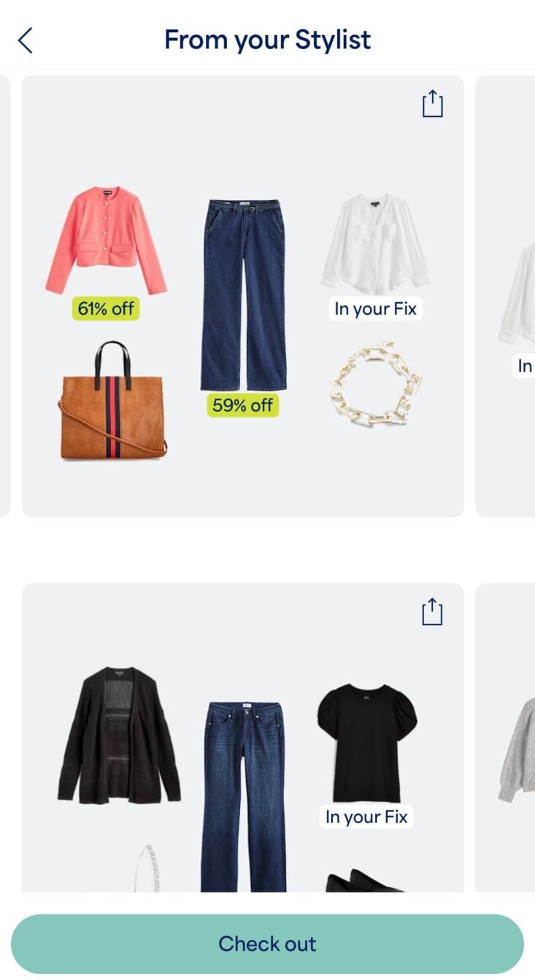Go back using the top-left arrow
This screenshot has height=980, width=535.
point(26,40)
